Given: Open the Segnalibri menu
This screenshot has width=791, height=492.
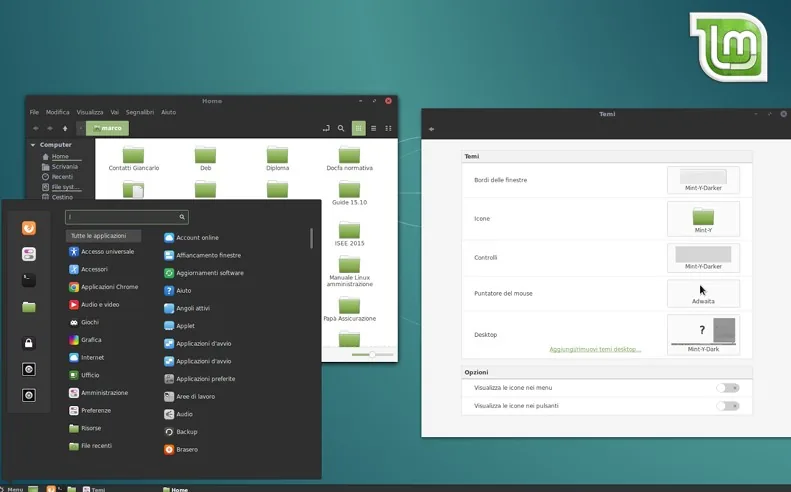Looking at the screenshot, I should [x=140, y=112].
